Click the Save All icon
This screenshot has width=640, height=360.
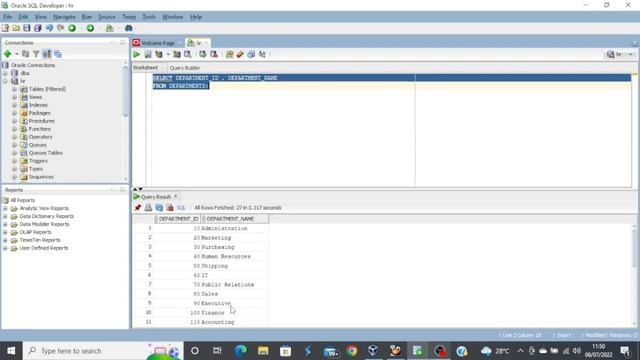[x=38, y=28]
